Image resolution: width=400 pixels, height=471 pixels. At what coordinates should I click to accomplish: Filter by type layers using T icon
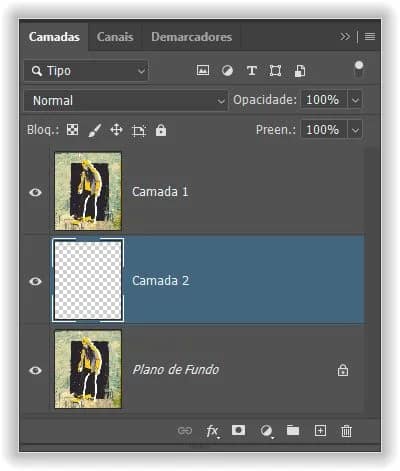252,71
